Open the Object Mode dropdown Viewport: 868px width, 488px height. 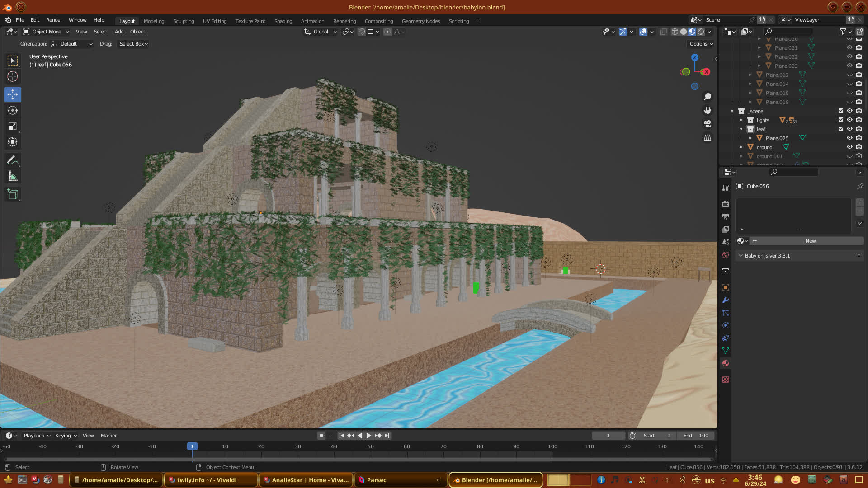[x=46, y=32]
